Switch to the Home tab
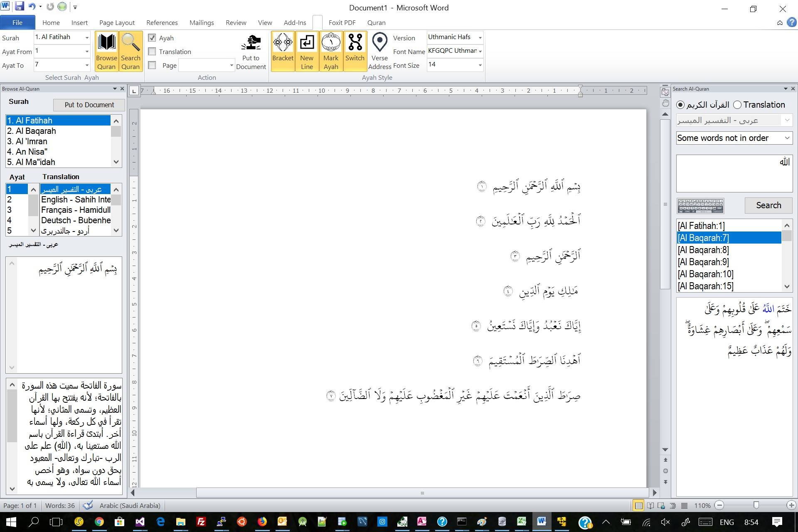Viewport: 798px width, 532px height. pos(51,22)
